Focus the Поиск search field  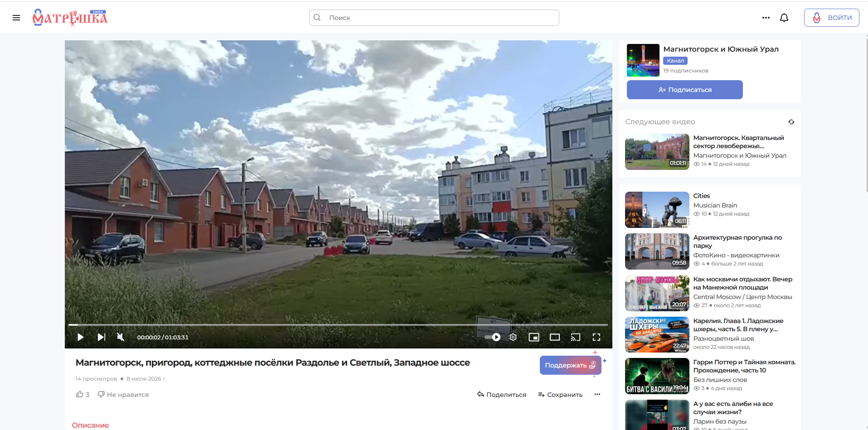point(434,18)
